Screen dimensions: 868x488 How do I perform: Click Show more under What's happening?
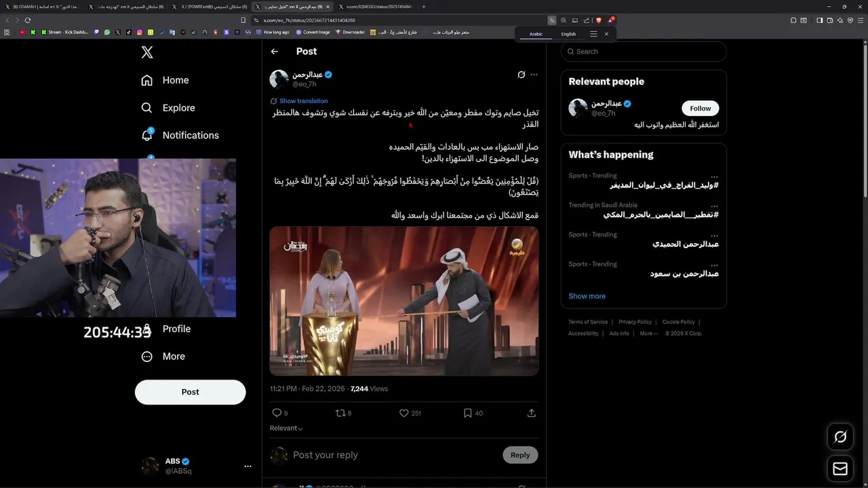point(587,296)
